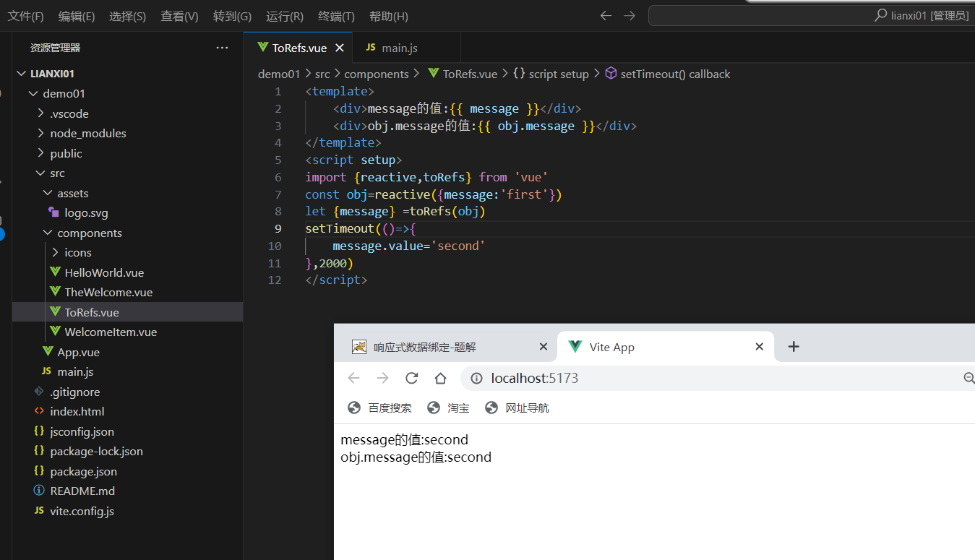Viewport: 975px width, 560px height.
Task: Click the go forward arrow in title bar
Action: coord(630,16)
